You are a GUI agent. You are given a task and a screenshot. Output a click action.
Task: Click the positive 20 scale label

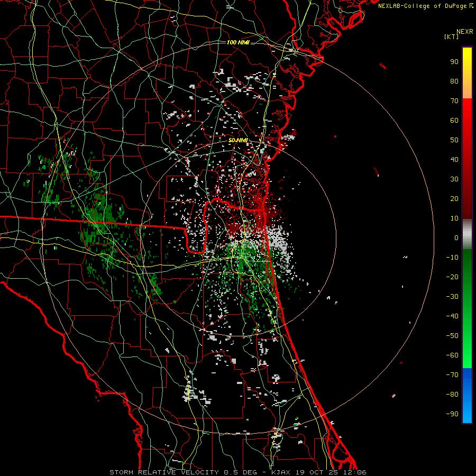[454, 199]
